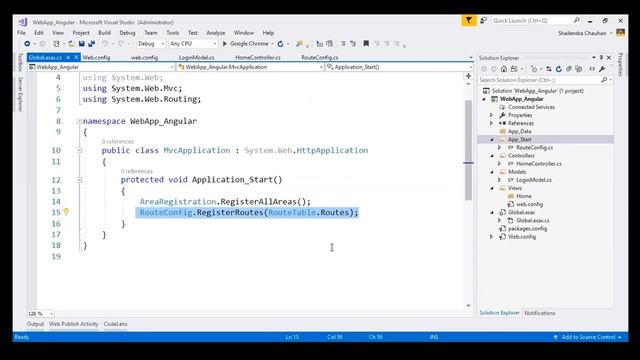640x360 pixels.
Task: Click the Refresh icon in Solution Explorer
Action: [559, 69]
